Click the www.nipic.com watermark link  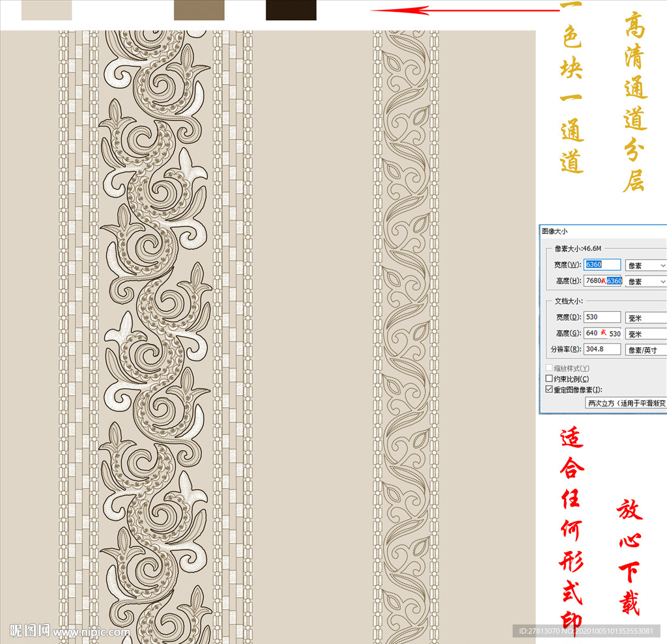click(91, 632)
